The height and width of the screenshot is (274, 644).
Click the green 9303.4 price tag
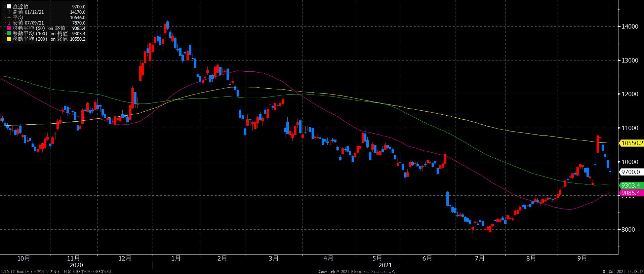click(631, 185)
